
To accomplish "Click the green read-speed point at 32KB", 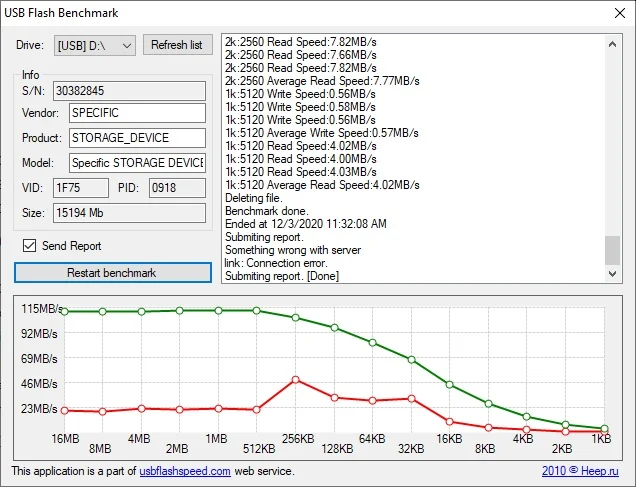I will (411, 360).
